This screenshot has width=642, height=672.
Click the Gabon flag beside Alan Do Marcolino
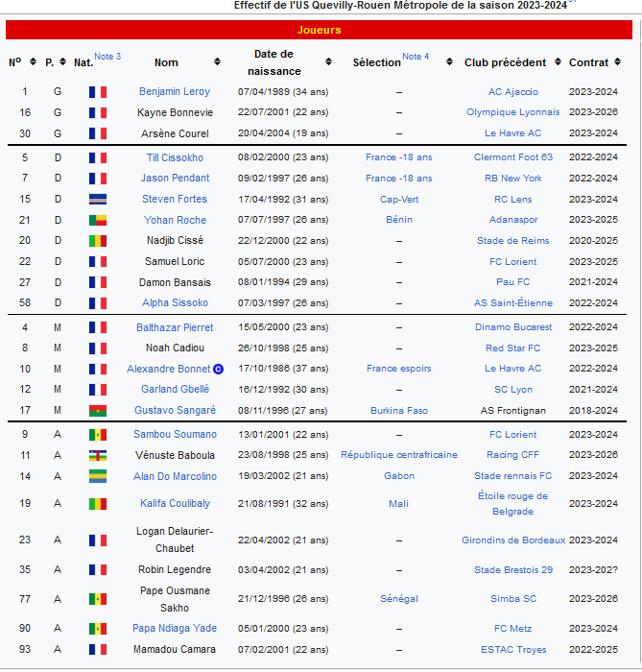coord(98,476)
